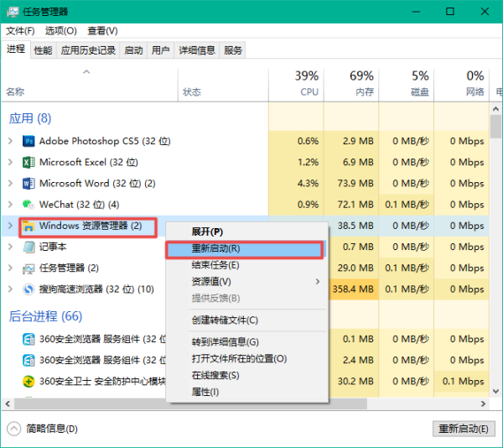
Task: Expand Microsoft Excel process group
Action: tap(10, 163)
